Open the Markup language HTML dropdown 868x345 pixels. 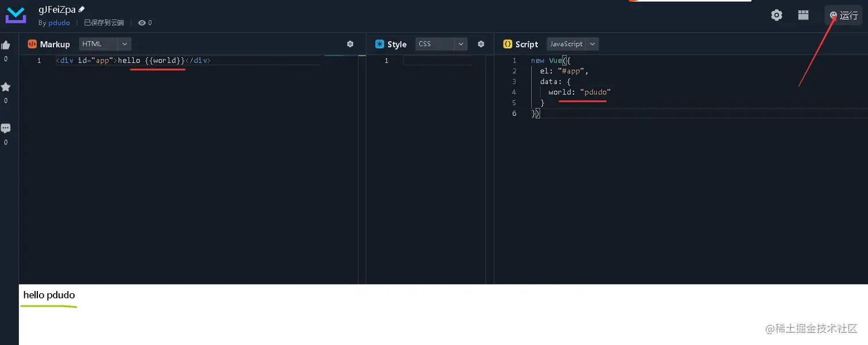(105, 44)
